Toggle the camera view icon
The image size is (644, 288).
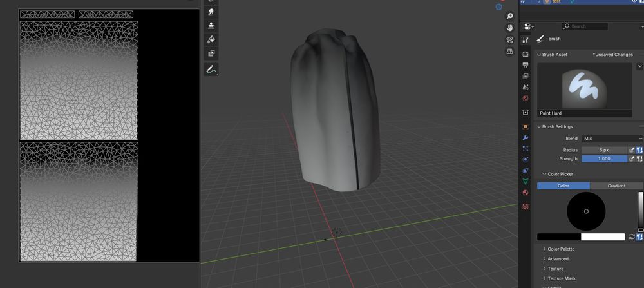[x=509, y=40]
